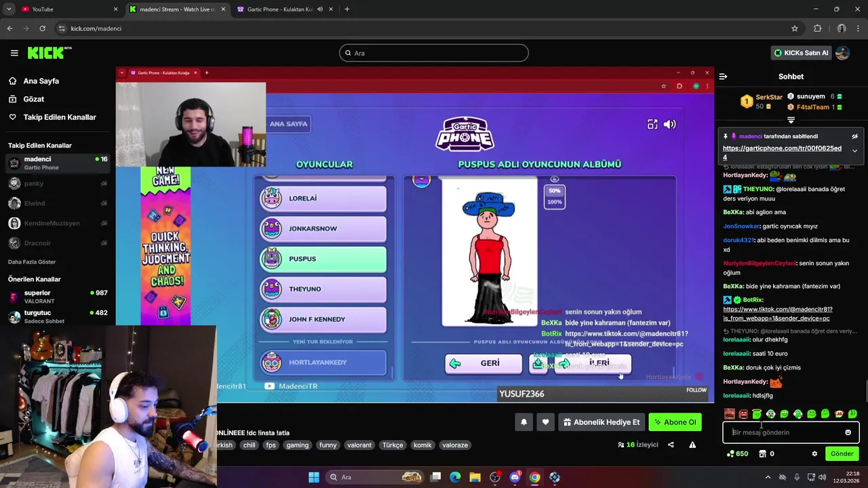Open panky channel from sidebar
This screenshot has width=868, height=488.
58,183
